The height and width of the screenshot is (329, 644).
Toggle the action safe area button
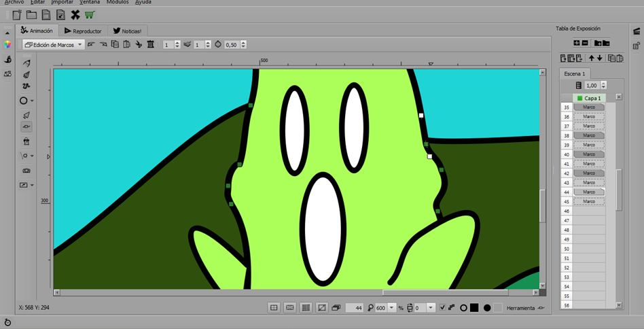click(x=274, y=308)
